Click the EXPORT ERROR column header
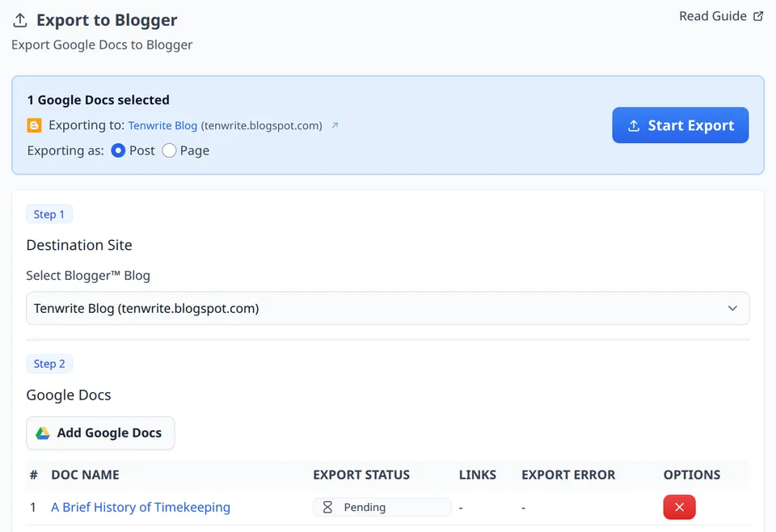Screen dimensions: 776x532 click(x=568, y=475)
